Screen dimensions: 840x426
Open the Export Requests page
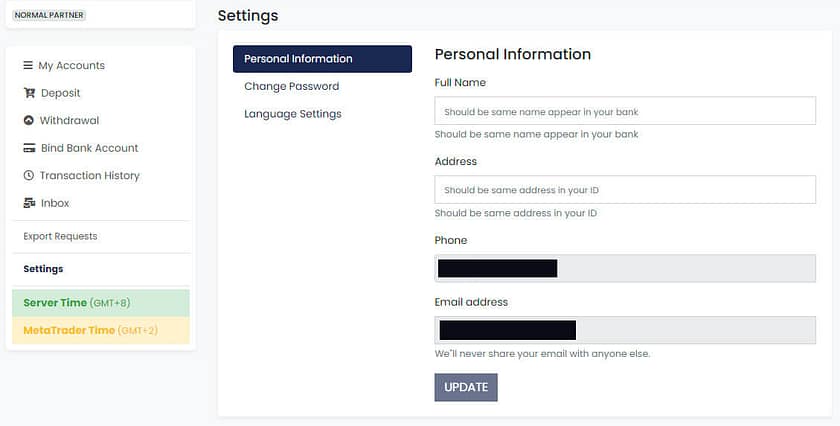point(60,237)
